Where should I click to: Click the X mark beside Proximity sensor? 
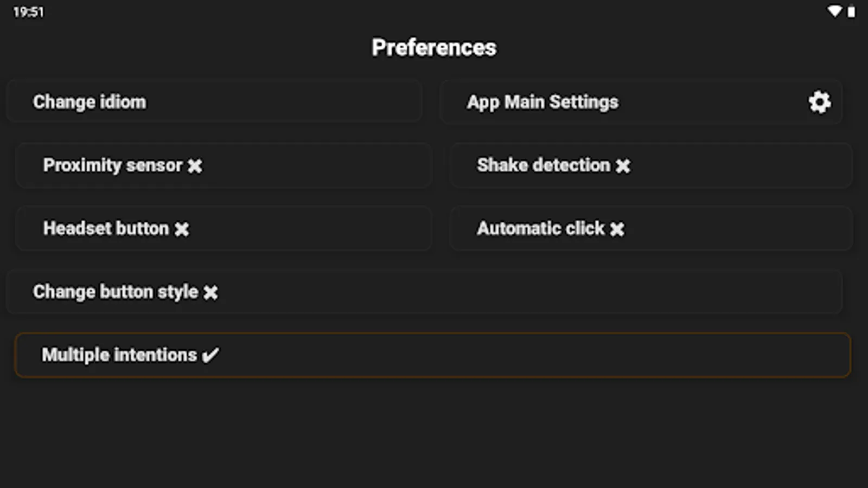tap(195, 166)
